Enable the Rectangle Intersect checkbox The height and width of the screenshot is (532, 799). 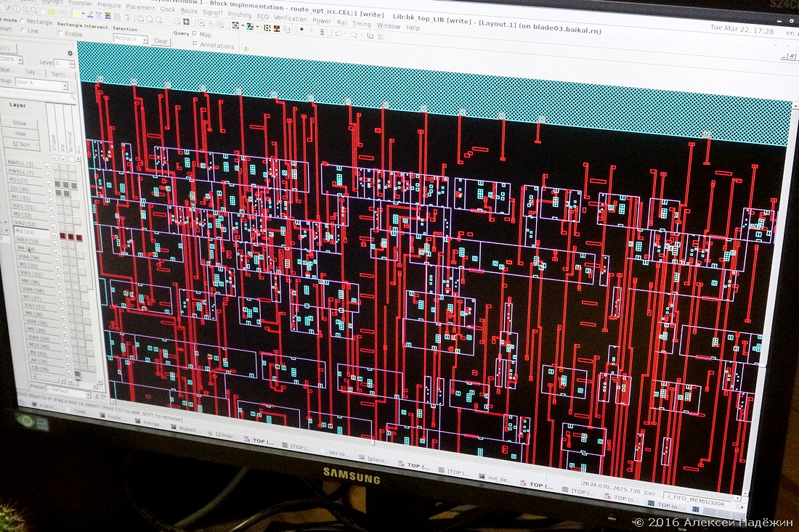point(60,33)
